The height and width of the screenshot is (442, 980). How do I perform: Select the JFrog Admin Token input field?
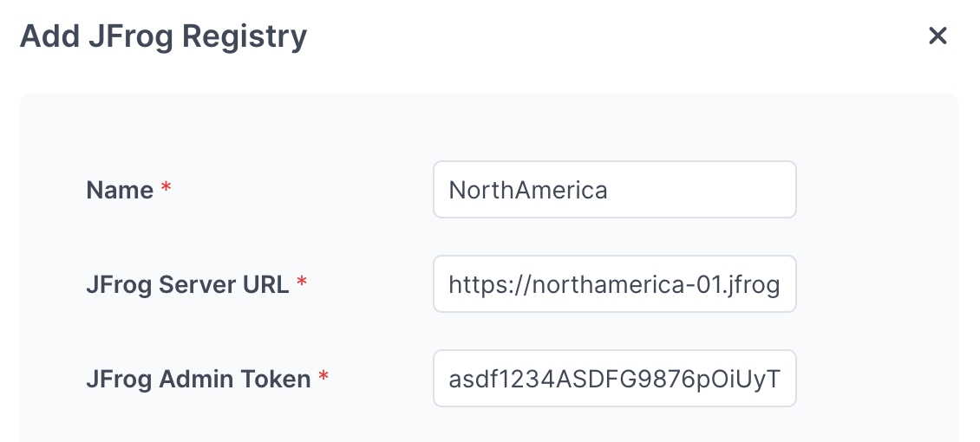pyautogui.click(x=614, y=379)
